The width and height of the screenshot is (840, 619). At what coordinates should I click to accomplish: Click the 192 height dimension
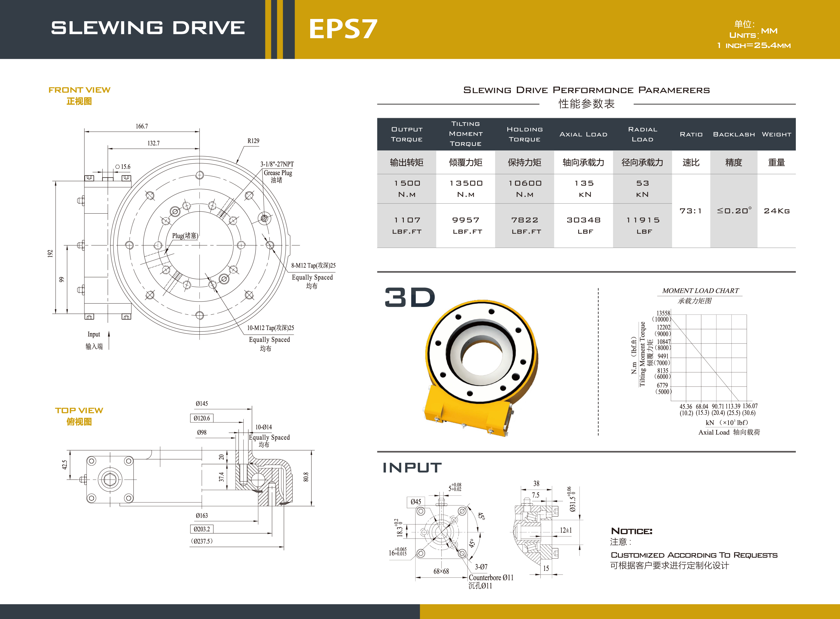tap(50, 253)
